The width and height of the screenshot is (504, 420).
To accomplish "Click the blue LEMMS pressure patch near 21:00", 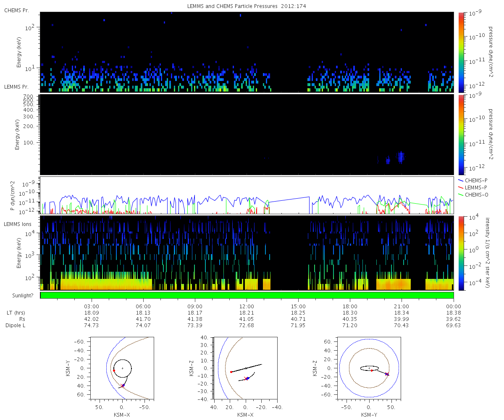I will point(401,157).
